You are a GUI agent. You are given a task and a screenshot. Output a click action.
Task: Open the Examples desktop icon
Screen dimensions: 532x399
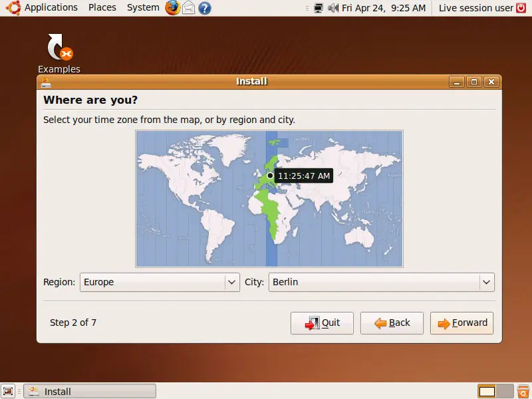click(x=59, y=54)
